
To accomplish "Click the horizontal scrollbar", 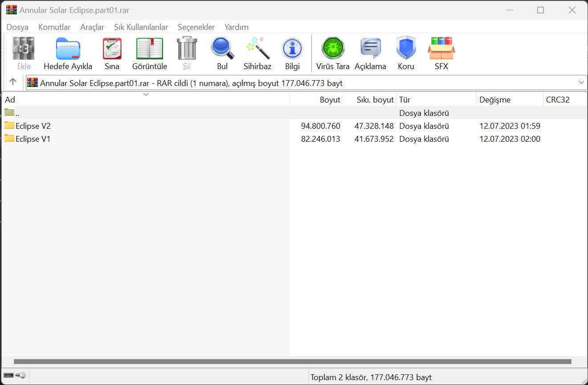I will [x=292, y=362].
